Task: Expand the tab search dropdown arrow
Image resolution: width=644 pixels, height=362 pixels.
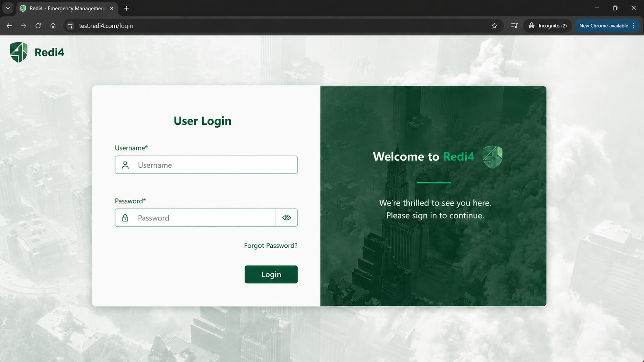Action: tap(8, 8)
